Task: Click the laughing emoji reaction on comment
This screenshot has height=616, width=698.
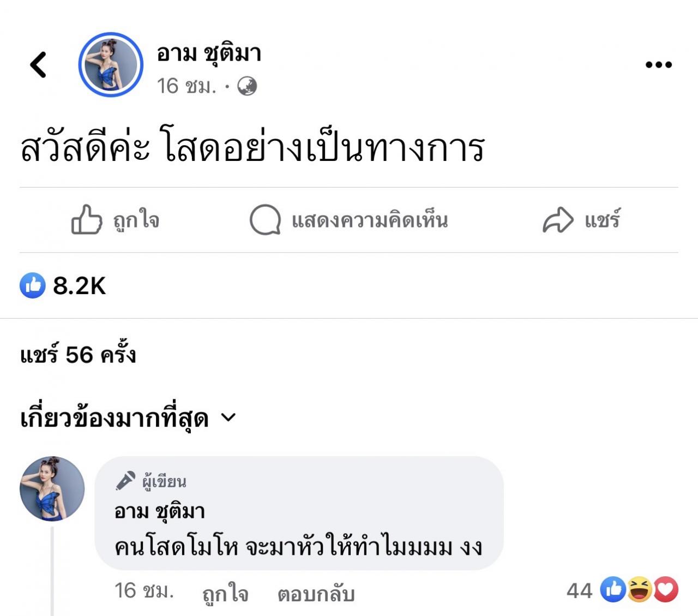Action: click(x=640, y=590)
